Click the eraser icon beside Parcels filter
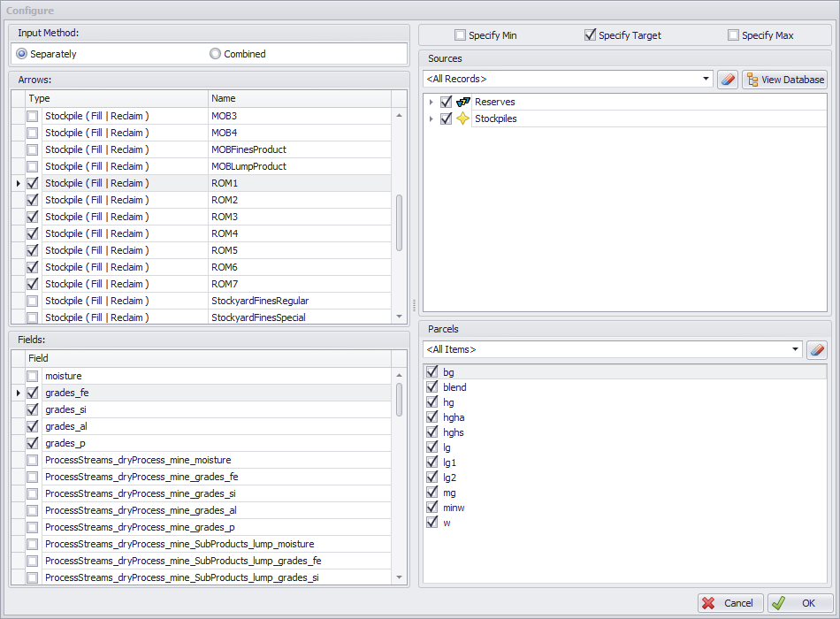This screenshot has width=840, height=619. pos(817,349)
